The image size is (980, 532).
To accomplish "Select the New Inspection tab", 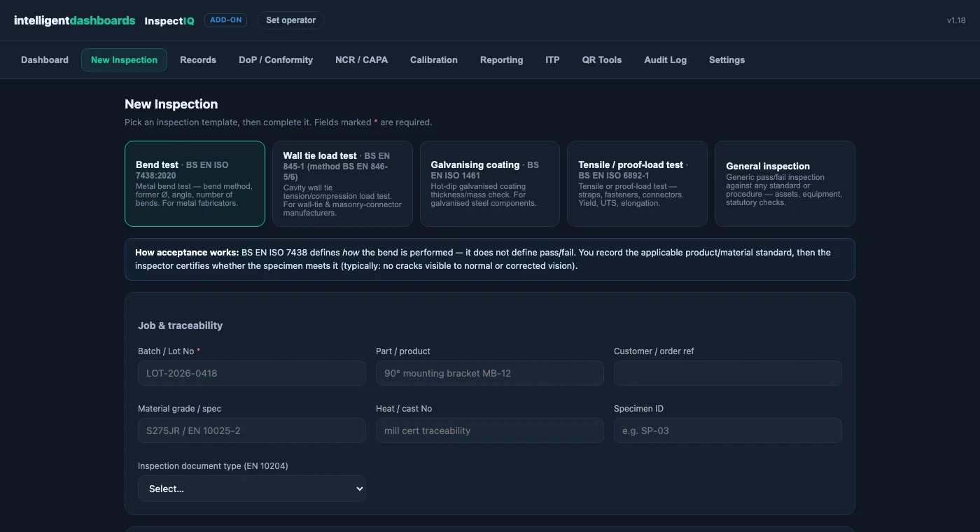I will (124, 60).
